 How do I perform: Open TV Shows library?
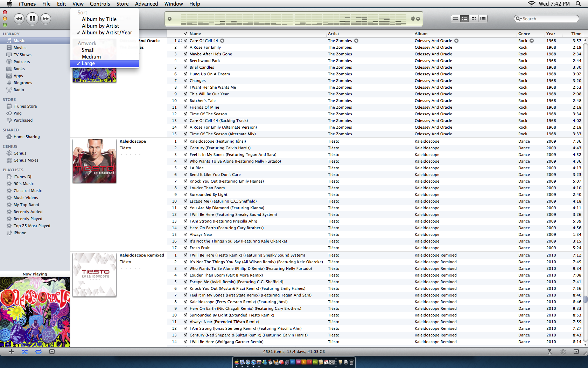(x=22, y=55)
